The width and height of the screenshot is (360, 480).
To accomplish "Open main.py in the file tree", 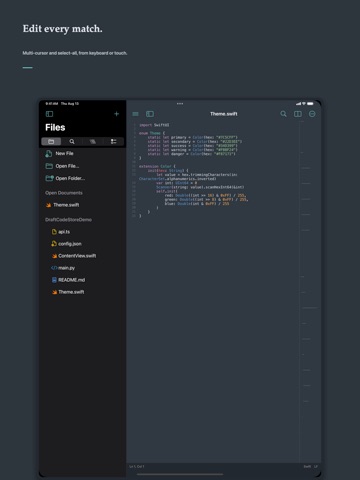I will pos(66,268).
